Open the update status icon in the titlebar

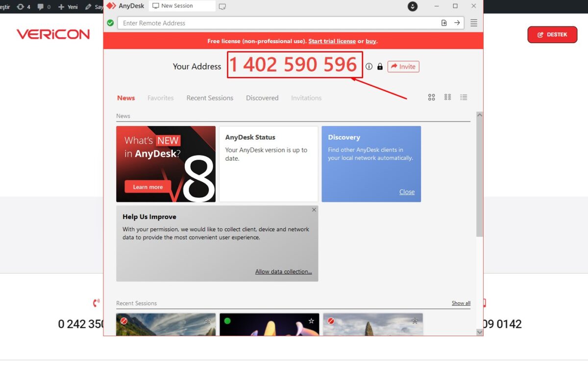pos(413,6)
